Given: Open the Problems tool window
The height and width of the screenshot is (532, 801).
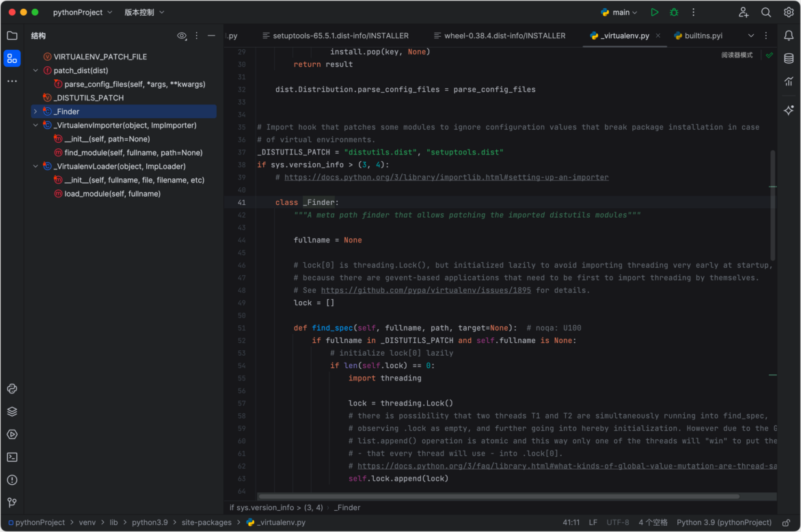Looking at the screenshot, I should tap(12, 479).
